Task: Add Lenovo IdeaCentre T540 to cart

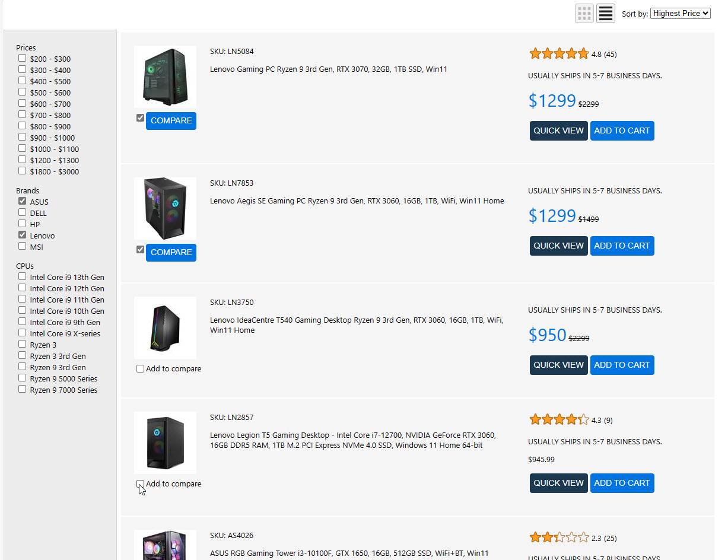Action: click(x=622, y=365)
